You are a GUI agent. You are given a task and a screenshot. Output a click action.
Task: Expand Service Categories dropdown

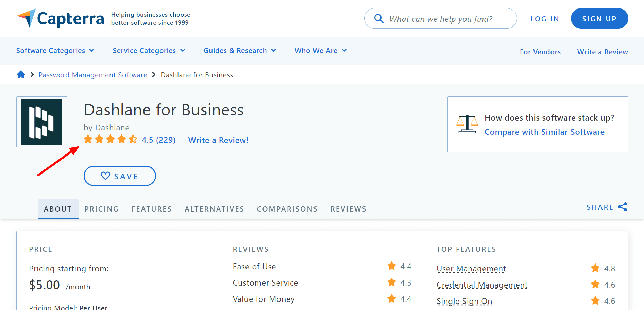(x=149, y=50)
